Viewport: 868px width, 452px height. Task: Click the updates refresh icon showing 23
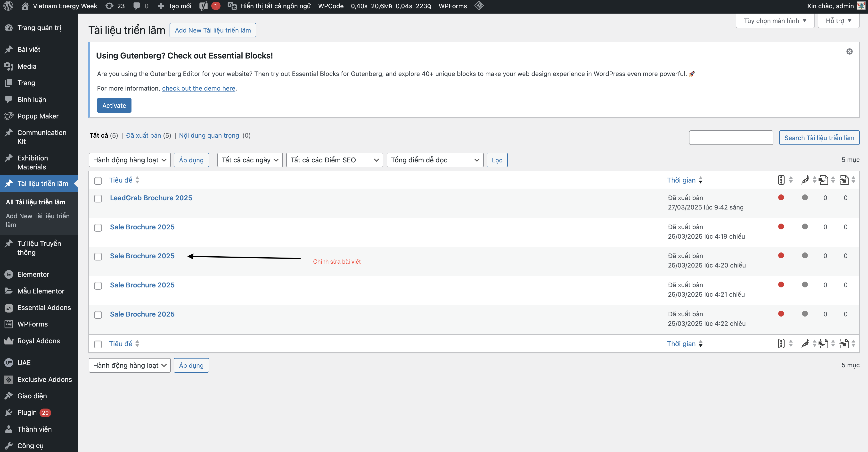pyautogui.click(x=109, y=6)
